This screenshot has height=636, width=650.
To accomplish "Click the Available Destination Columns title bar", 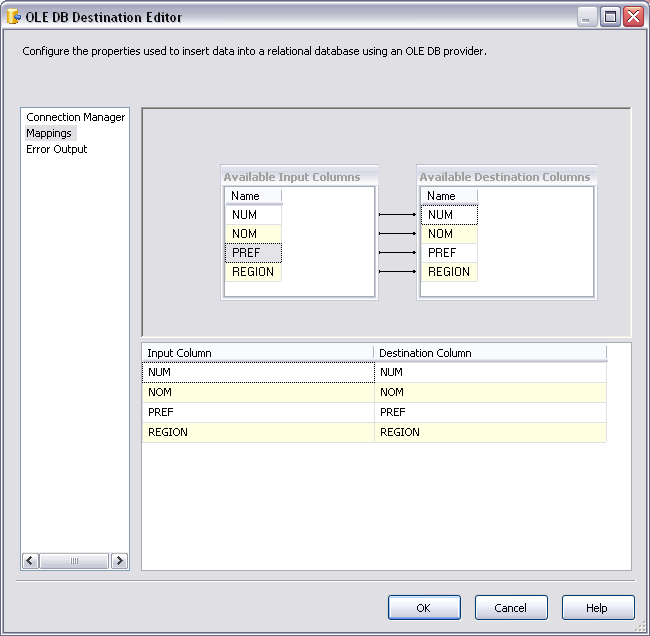I will tap(507, 177).
